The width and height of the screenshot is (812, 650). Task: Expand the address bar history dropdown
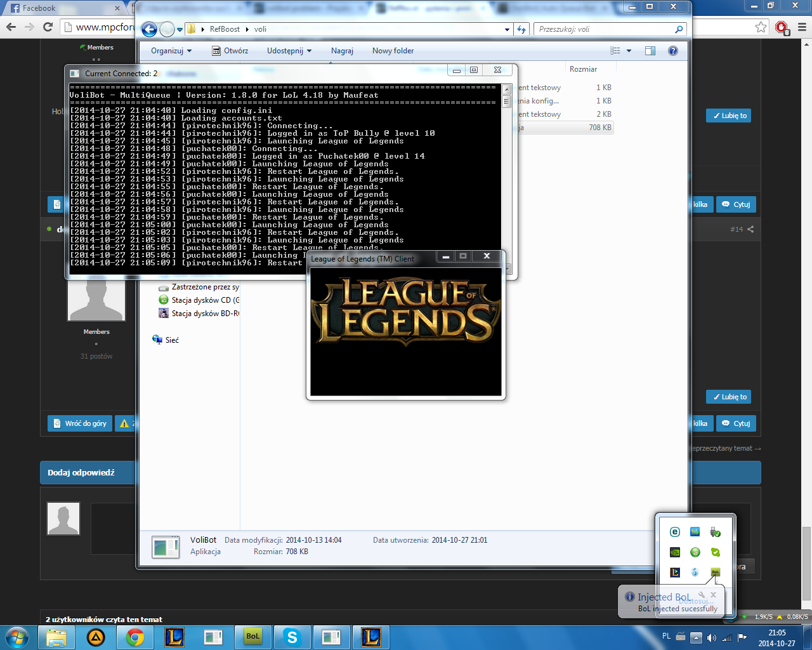coord(507,29)
